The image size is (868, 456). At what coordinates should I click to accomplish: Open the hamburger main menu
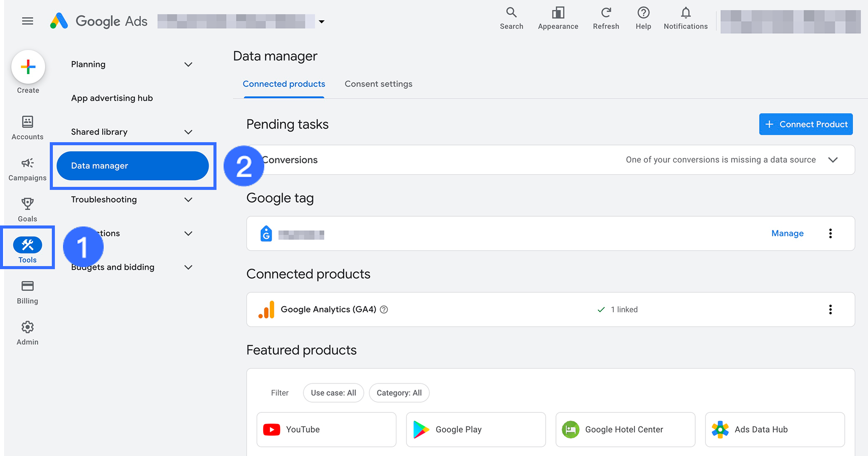pyautogui.click(x=27, y=21)
